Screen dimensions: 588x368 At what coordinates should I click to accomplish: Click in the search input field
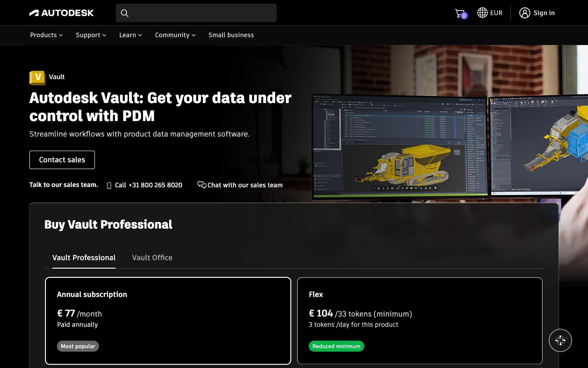pos(196,13)
